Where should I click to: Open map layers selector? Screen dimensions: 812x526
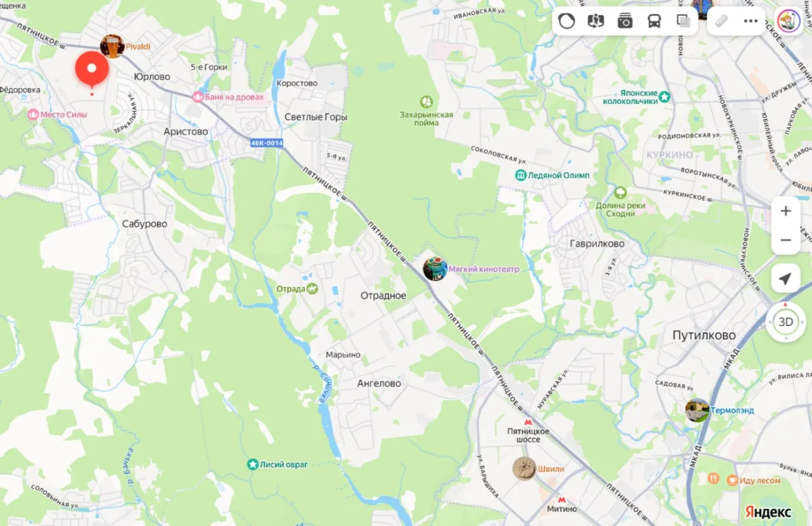(x=683, y=21)
